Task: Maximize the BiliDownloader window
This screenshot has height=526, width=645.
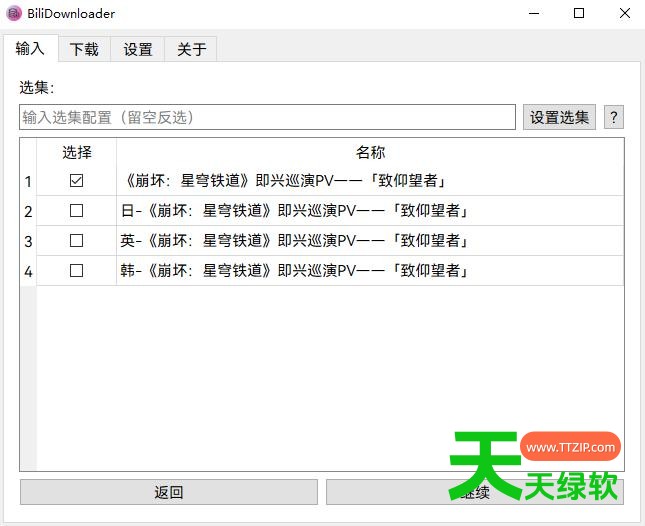Action: pos(579,14)
